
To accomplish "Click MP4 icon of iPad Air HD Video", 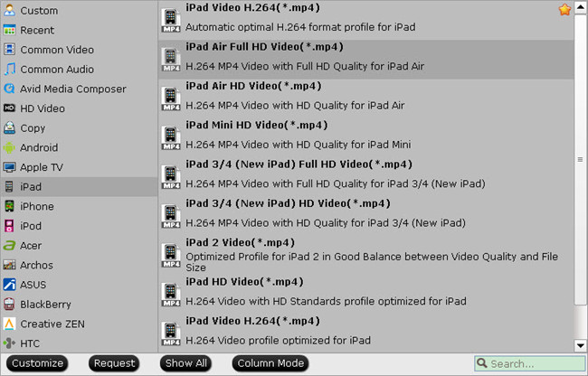I will point(171,99).
